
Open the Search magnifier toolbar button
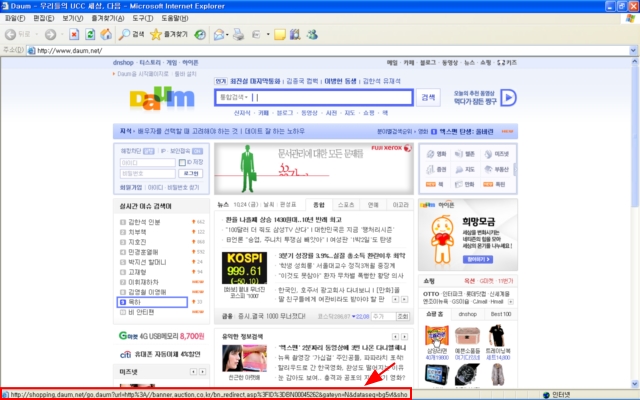131,35
